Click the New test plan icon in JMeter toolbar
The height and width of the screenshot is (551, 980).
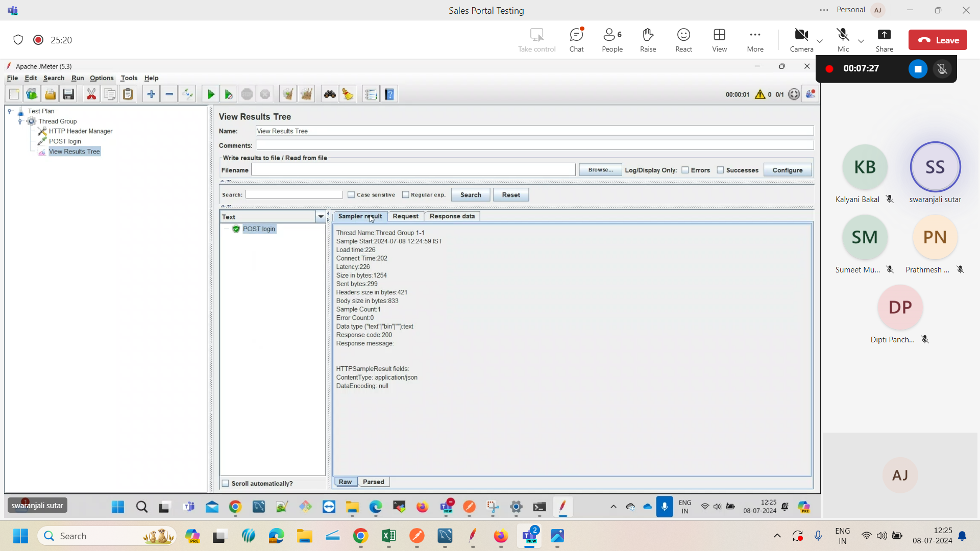click(x=14, y=94)
